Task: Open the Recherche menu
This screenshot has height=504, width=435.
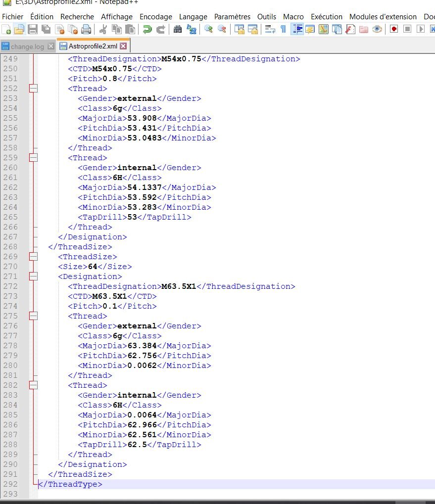Action: [x=77, y=17]
